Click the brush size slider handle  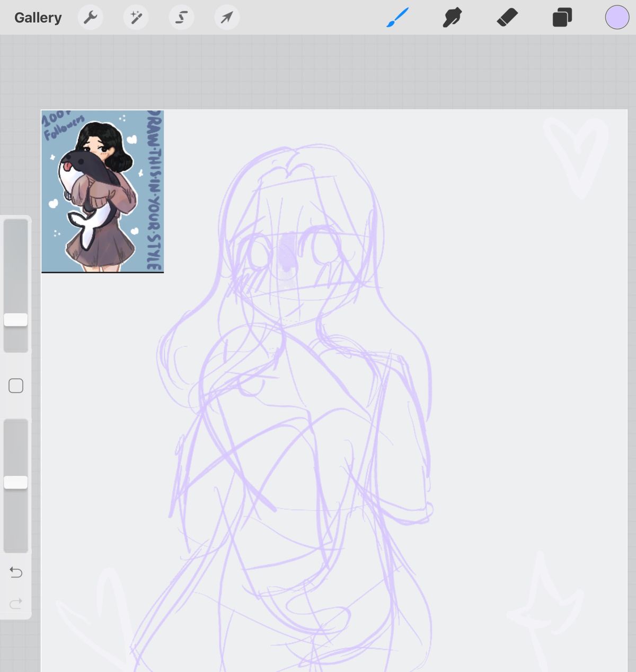tap(16, 319)
